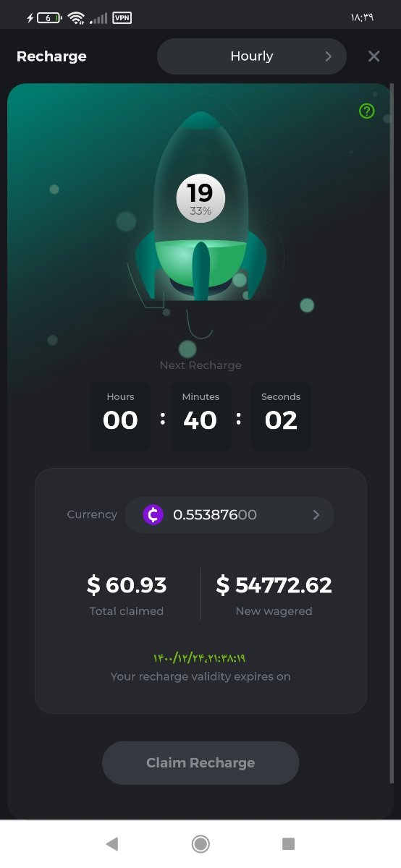
Task: Tap the battery indicator in status bar
Action: (x=48, y=17)
